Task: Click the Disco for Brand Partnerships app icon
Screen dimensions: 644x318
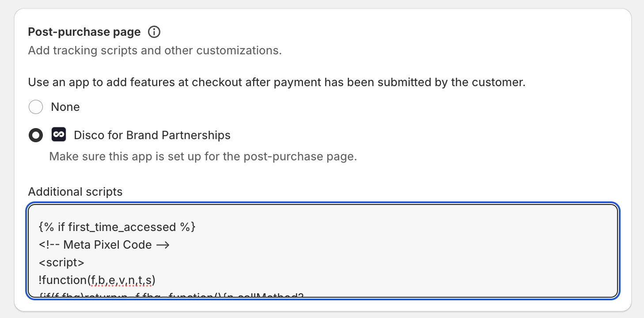Action: tap(58, 135)
